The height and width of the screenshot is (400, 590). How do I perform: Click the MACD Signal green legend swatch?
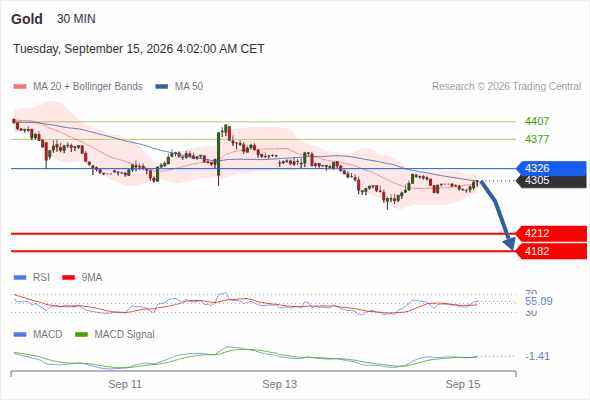81,335
